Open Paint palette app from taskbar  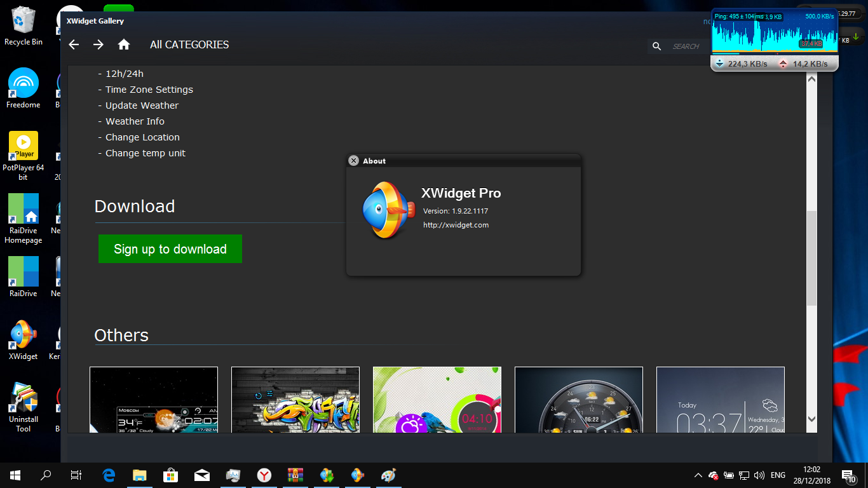[388, 475]
